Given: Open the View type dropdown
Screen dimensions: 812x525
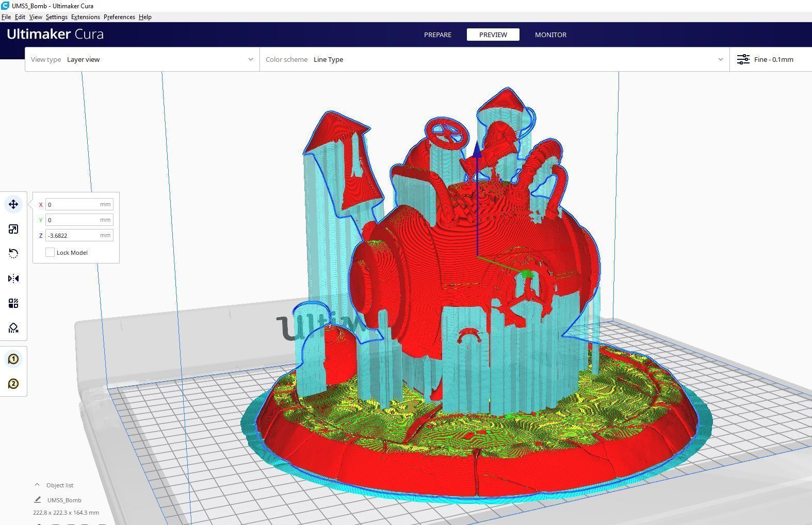Looking at the screenshot, I should pos(142,59).
